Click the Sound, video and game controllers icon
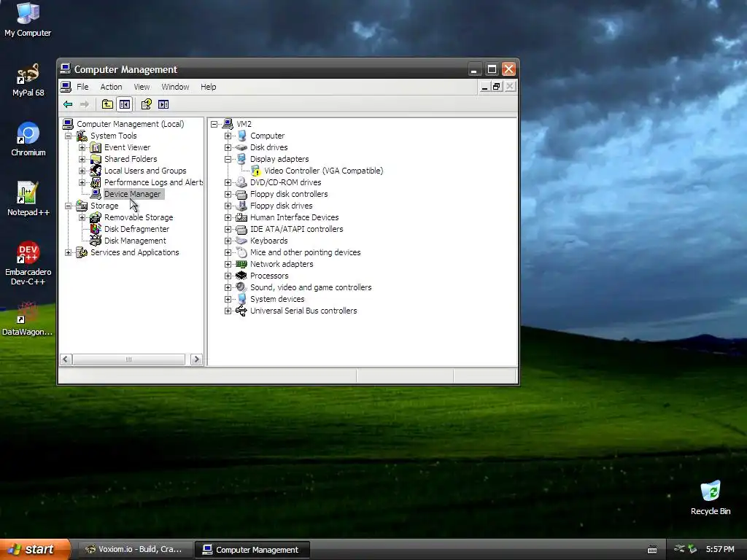 [241, 287]
